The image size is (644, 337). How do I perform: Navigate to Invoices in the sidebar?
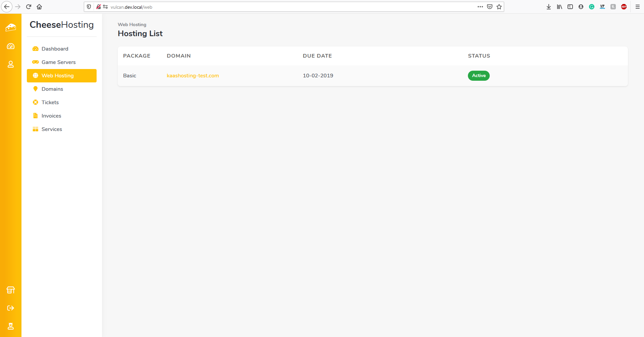51,116
